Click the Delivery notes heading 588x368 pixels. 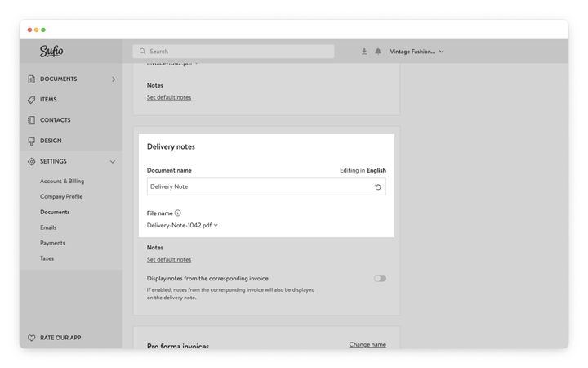[x=171, y=146]
